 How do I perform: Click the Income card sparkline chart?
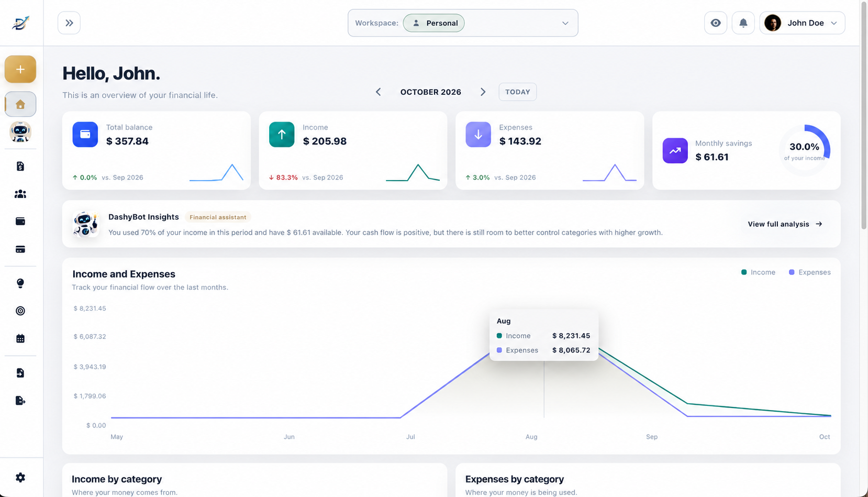coord(413,173)
